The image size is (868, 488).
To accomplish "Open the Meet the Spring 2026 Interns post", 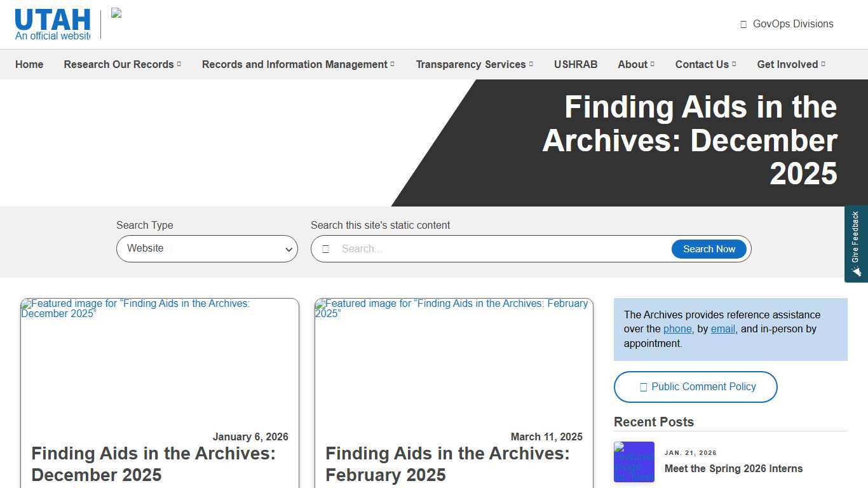I will (733, 468).
